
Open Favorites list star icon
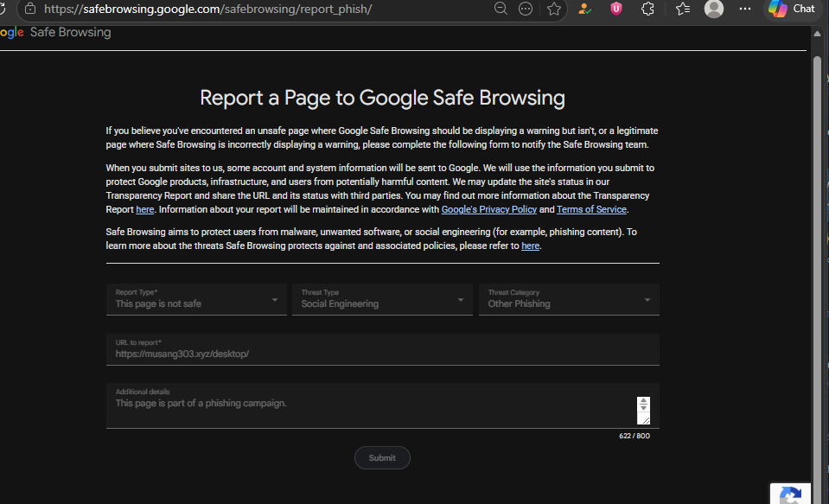[683, 9]
